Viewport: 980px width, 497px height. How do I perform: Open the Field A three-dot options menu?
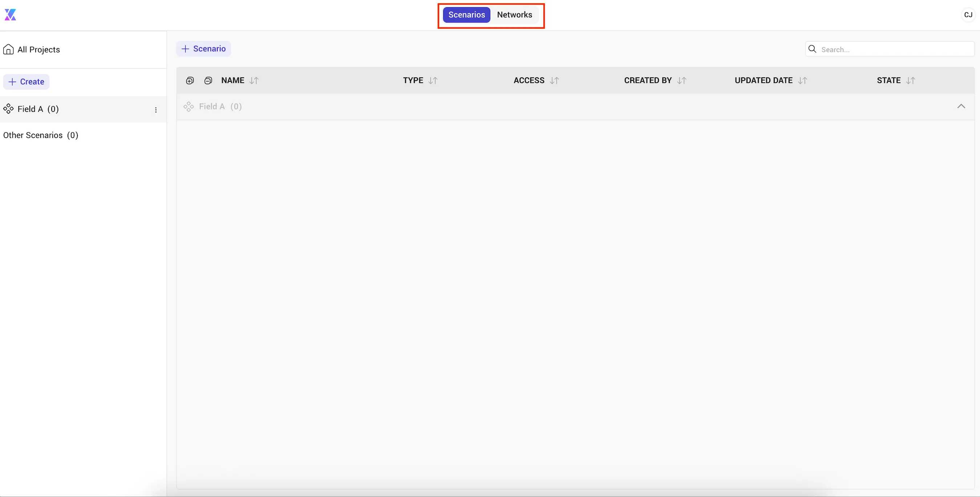pyautogui.click(x=155, y=110)
